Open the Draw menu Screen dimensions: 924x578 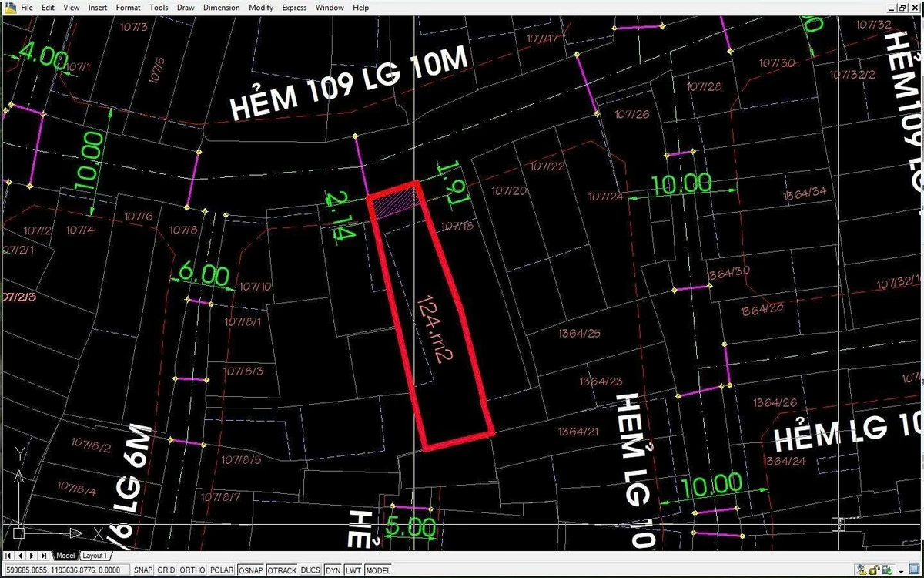pyautogui.click(x=186, y=8)
